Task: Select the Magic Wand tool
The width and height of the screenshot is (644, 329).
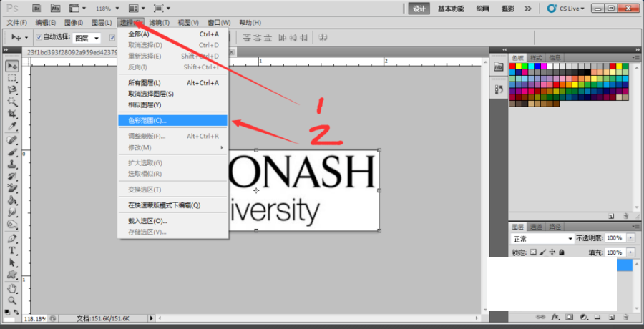Action: click(x=12, y=102)
